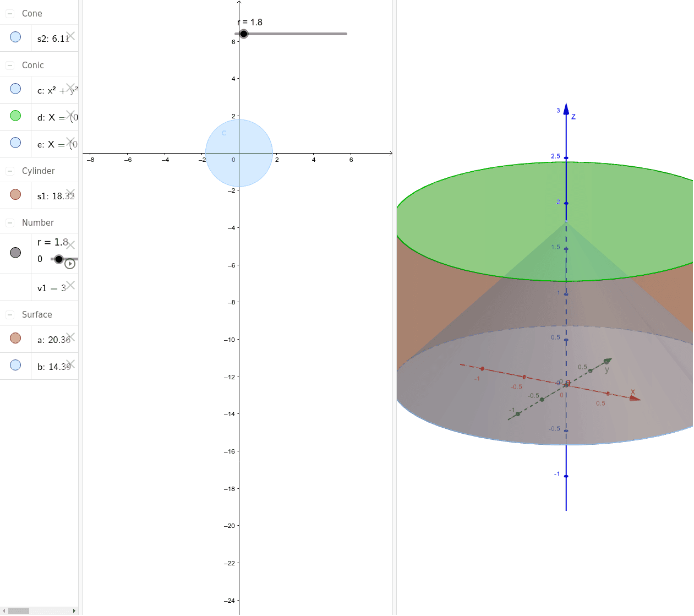Click the slider minimum value 0

click(40, 259)
